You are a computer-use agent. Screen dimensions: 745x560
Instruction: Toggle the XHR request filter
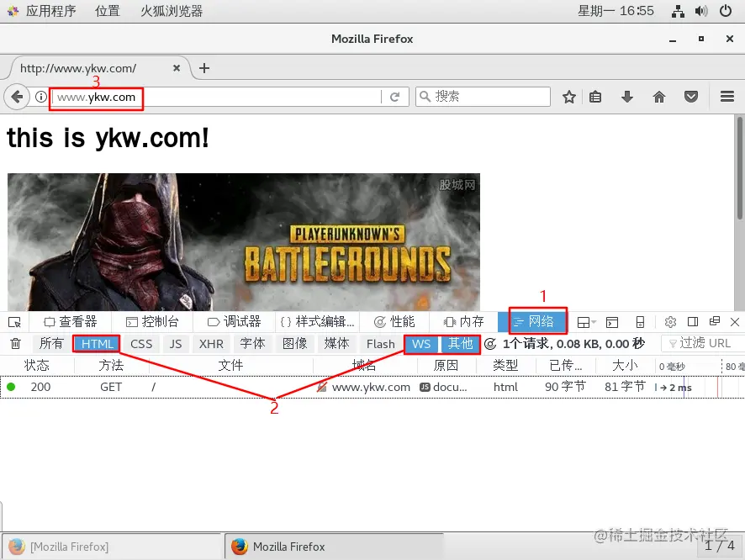coord(211,344)
